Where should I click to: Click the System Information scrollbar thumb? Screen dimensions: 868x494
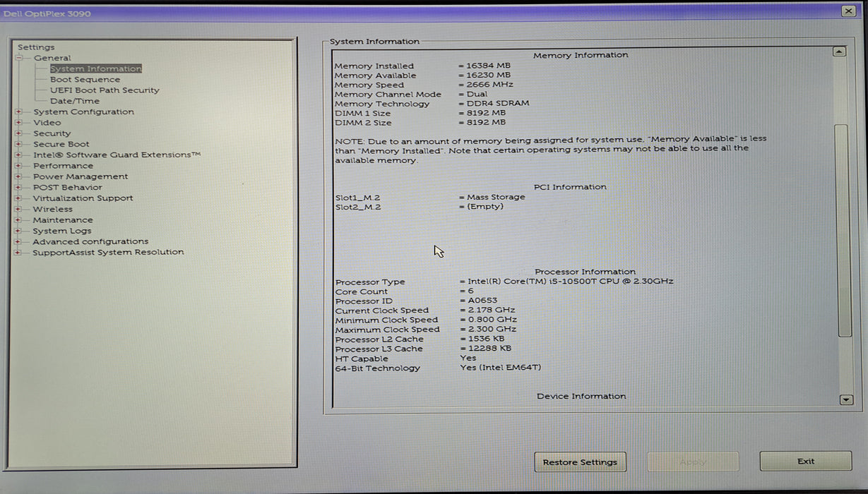coord(843,231)
